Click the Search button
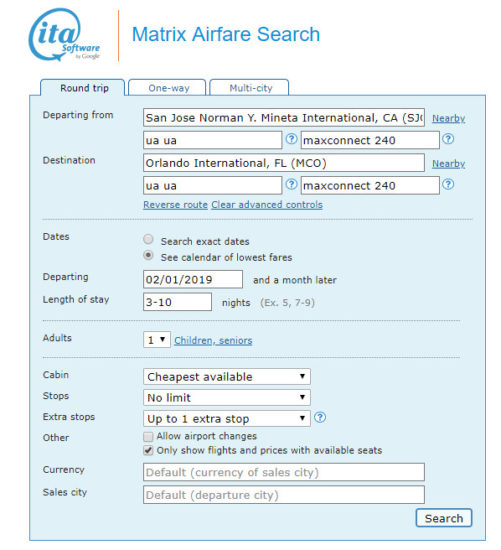 coord(444,518)
